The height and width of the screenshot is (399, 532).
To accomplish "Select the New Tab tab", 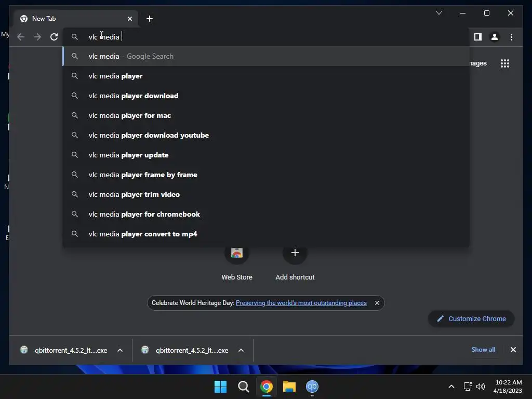I will click(x=76, y=19).
